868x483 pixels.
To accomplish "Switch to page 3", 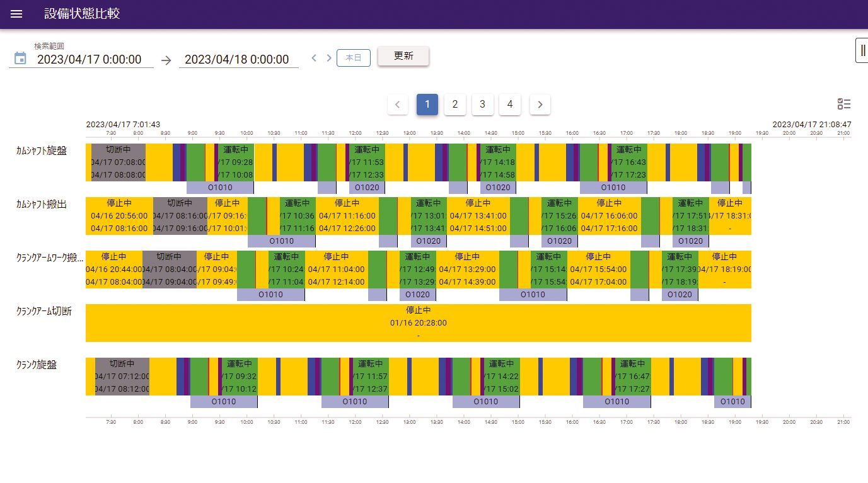I will (x=482, y=105).
